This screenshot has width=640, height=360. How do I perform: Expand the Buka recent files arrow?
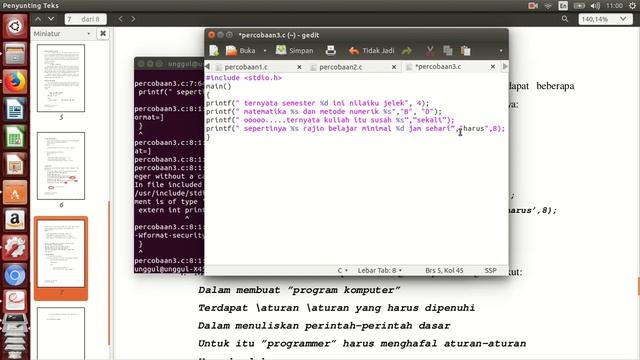coord(264,51)
